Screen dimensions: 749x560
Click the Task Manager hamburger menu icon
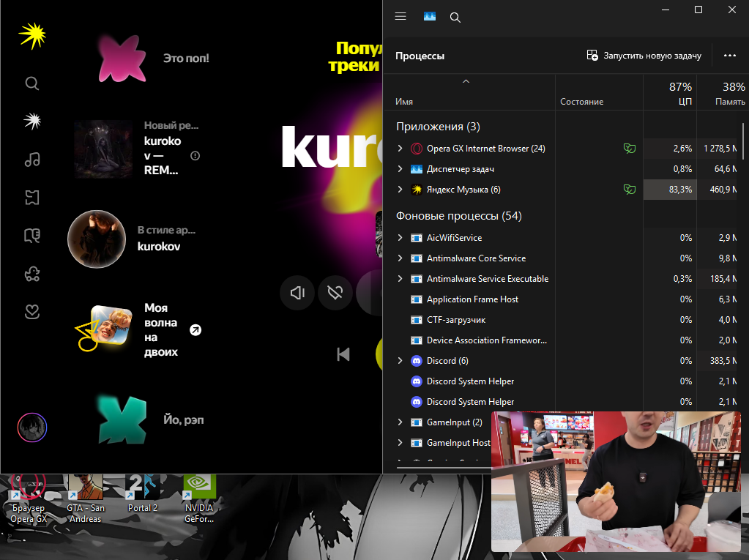click(x=400, y=17)
